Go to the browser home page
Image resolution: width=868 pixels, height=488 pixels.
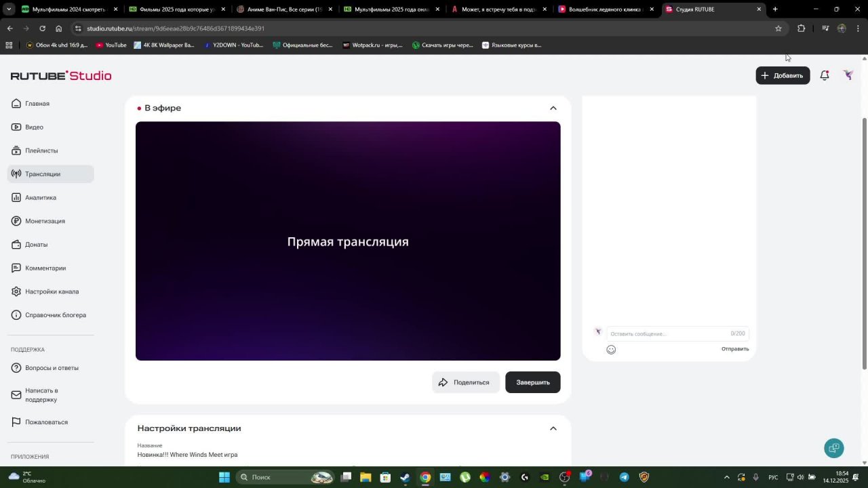pyautogui.click(x=58, y=28)
